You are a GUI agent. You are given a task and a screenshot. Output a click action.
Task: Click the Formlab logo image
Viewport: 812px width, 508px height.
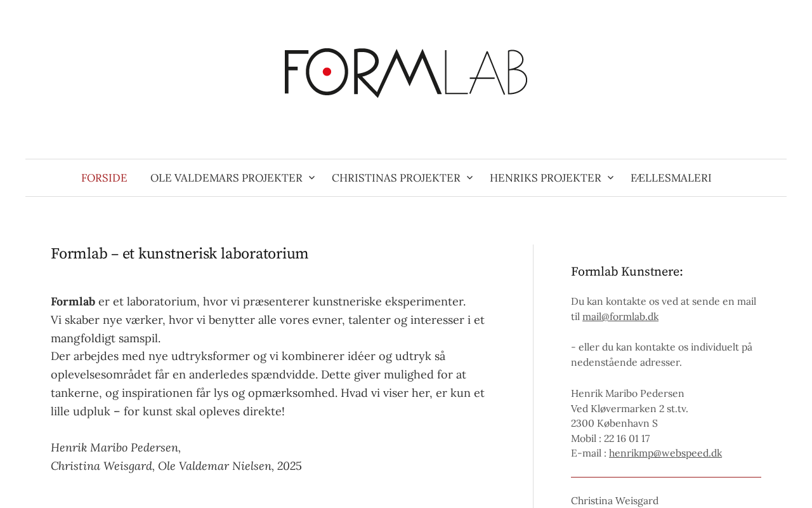coord(406,72)
